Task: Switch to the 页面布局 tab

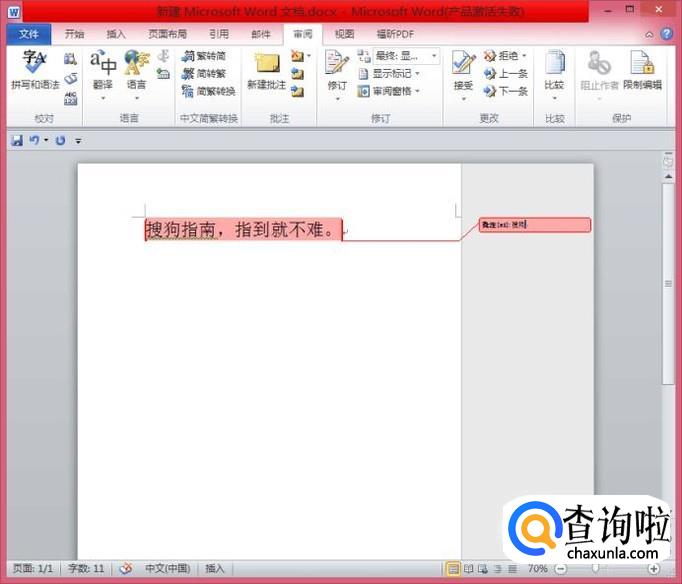Action: click(167, 34)
